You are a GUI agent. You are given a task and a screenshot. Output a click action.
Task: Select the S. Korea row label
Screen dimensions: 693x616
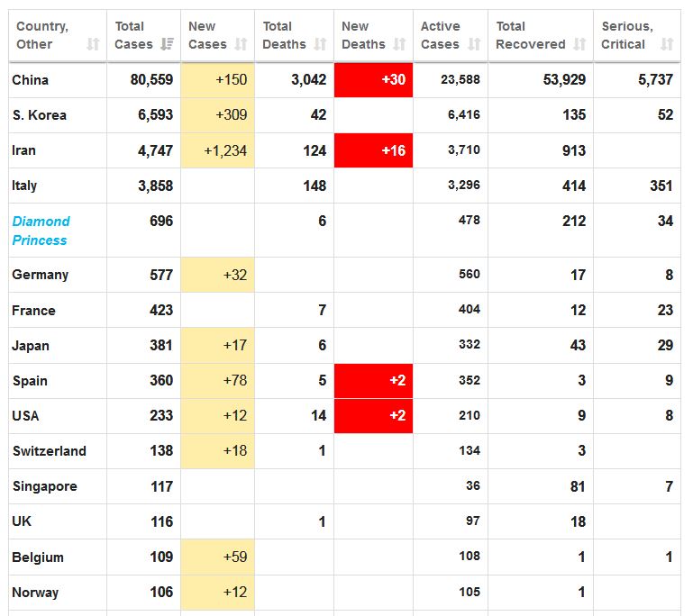[40, 115]
